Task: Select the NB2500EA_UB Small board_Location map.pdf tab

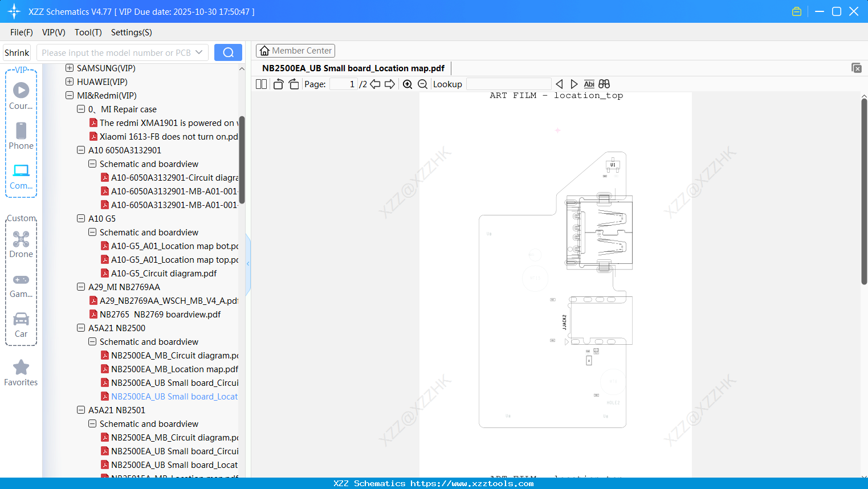Action: click(x=353, y=68)
